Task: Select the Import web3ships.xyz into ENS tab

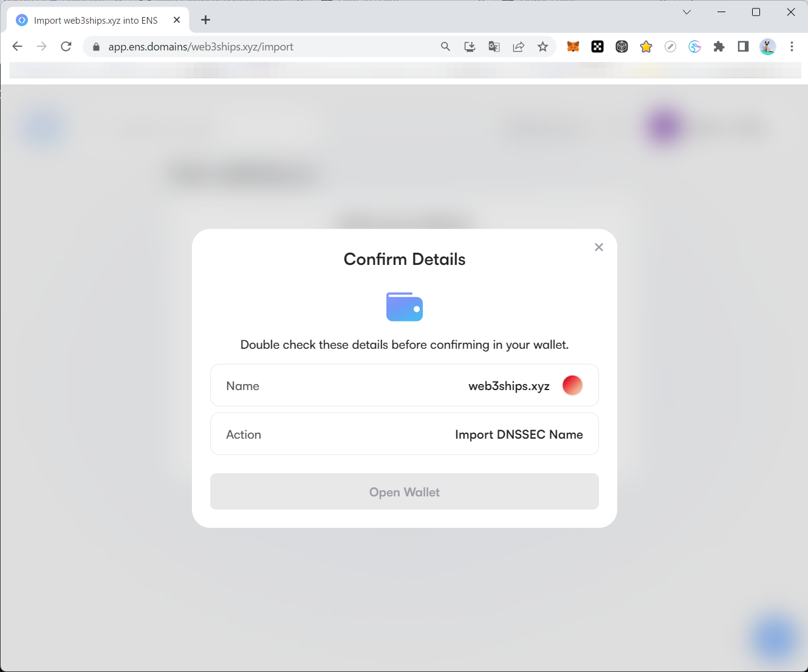Action: (95, 21)
